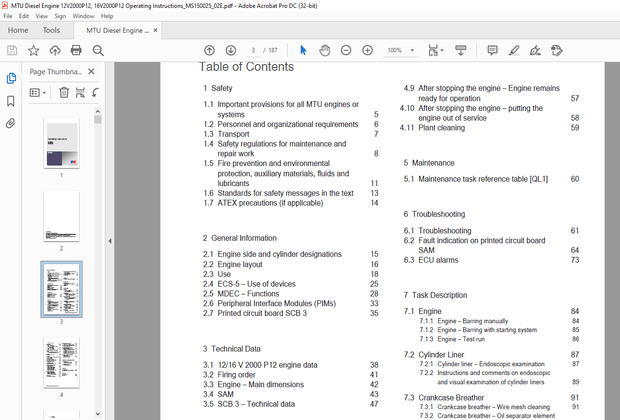Screen dimensions: 620x420
Task: Select page 4 thumbnail
Action: [x=61, y=363]
